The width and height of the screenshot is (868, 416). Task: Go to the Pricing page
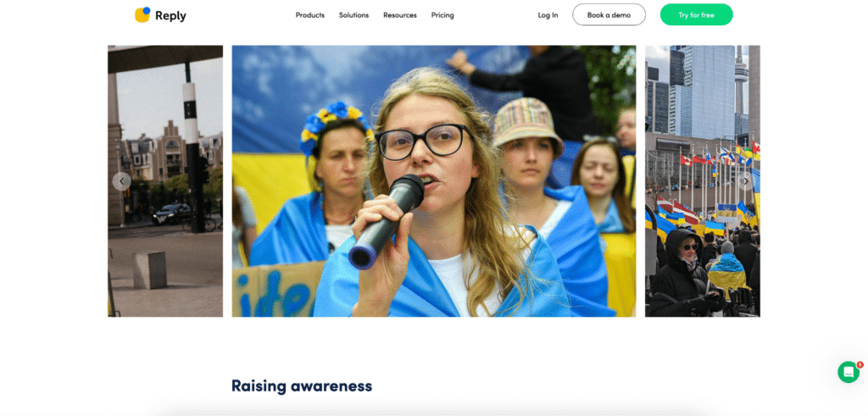tap(442, 15)
